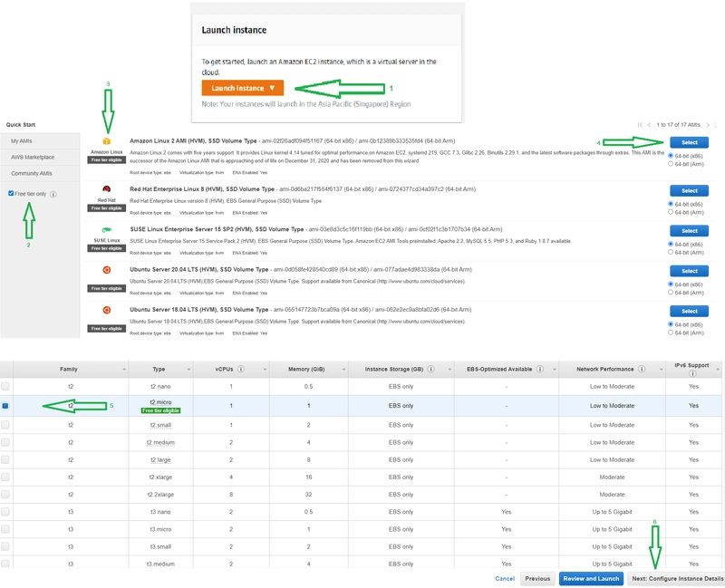Open the t2.micro type link
The width and height of the screenshot is (725, 588).
tap(160, 402)
